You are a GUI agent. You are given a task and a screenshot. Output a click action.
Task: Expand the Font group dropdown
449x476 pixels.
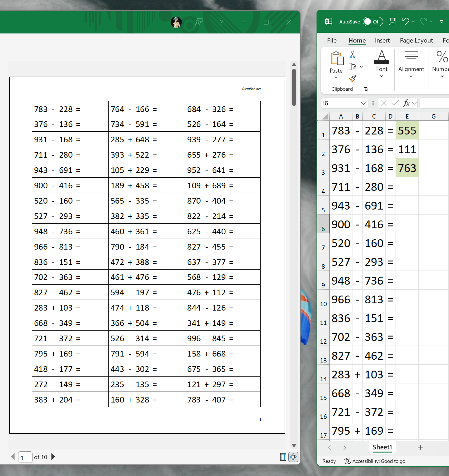pos(382,77)
